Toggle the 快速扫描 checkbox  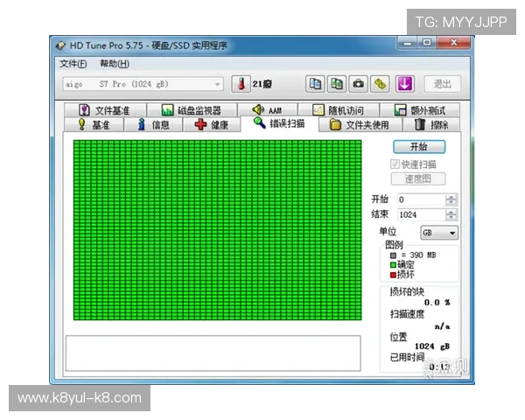click(395, 164)
